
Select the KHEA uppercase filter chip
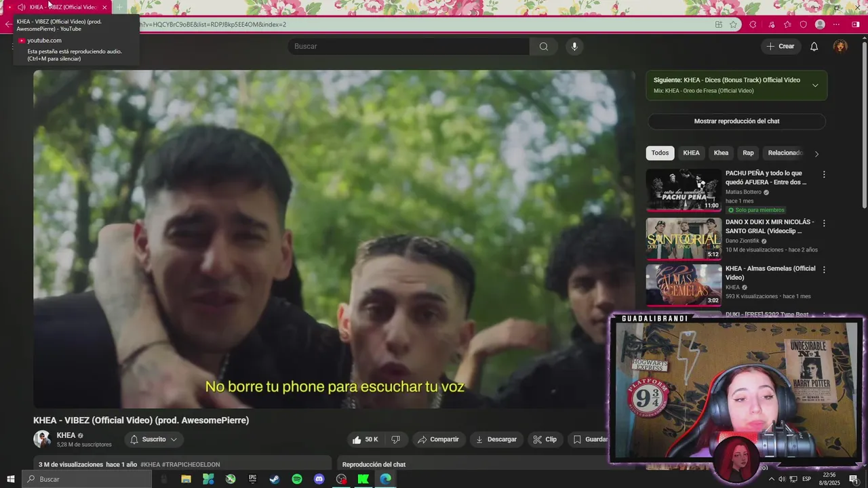pyautogui.click(x=691, y=153)
